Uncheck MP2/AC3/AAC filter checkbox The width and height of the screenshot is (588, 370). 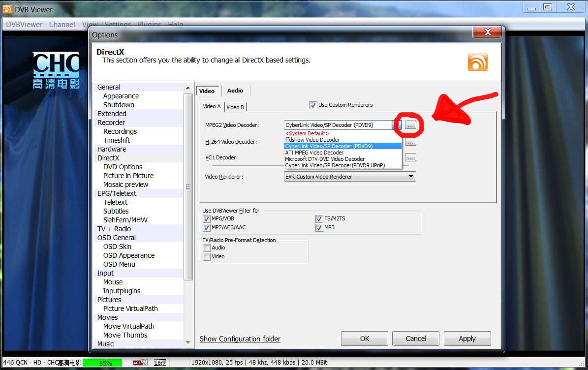click(x=206, y=227)
